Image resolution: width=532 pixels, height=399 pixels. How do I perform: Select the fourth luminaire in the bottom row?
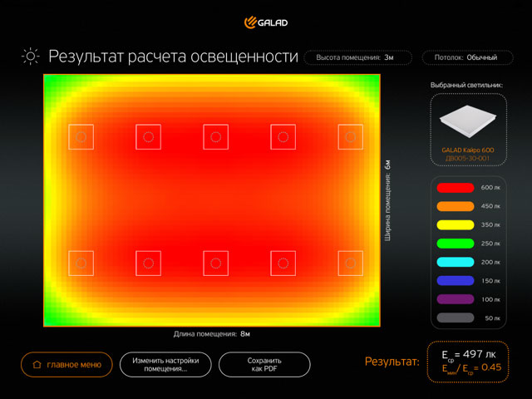(283, 263)
